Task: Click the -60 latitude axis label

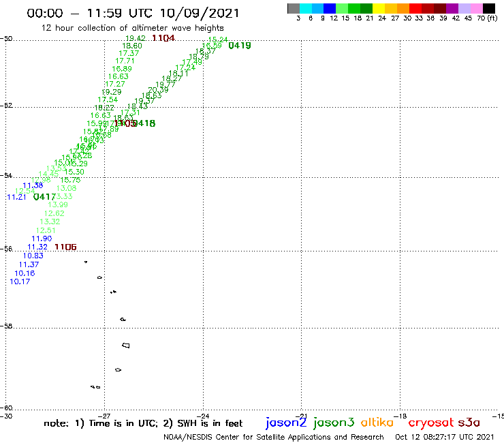Action: coord(6,408)
